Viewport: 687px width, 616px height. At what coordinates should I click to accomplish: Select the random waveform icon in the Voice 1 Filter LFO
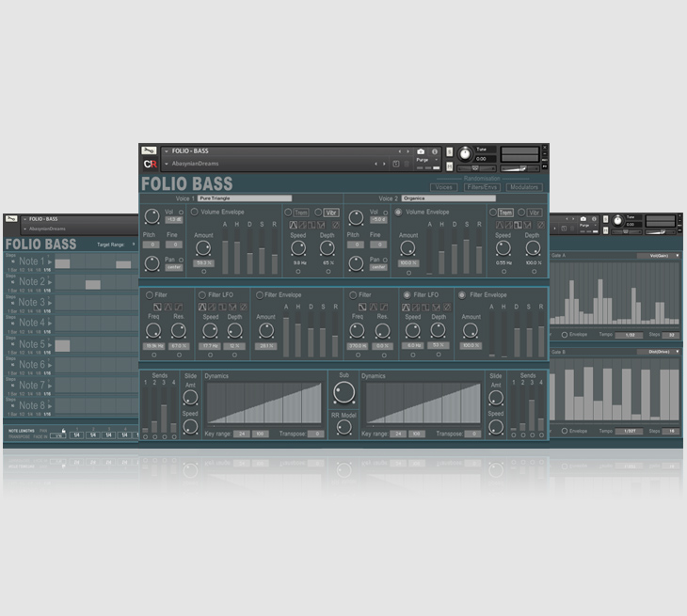point(244,307)
